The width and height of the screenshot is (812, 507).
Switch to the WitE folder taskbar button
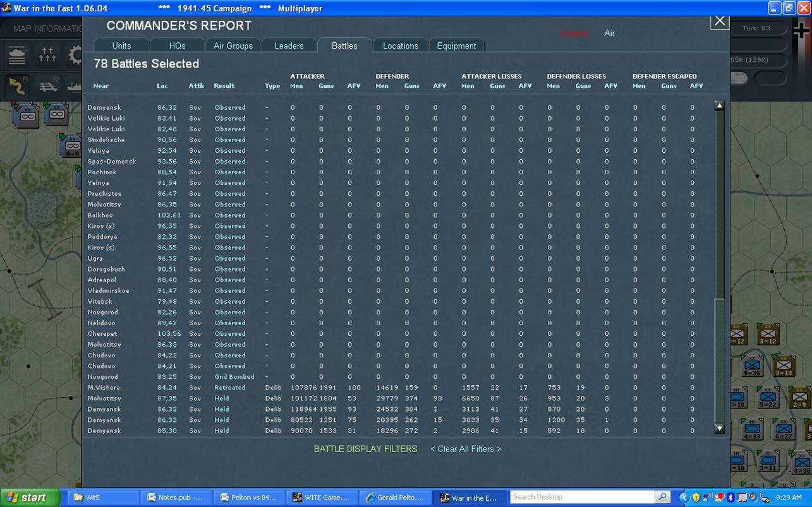pyautogui.click(x=102, y=498)
